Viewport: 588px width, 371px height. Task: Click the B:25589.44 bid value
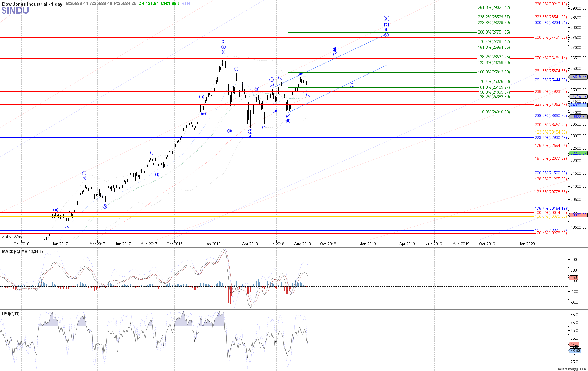click(x=77, y=3)
